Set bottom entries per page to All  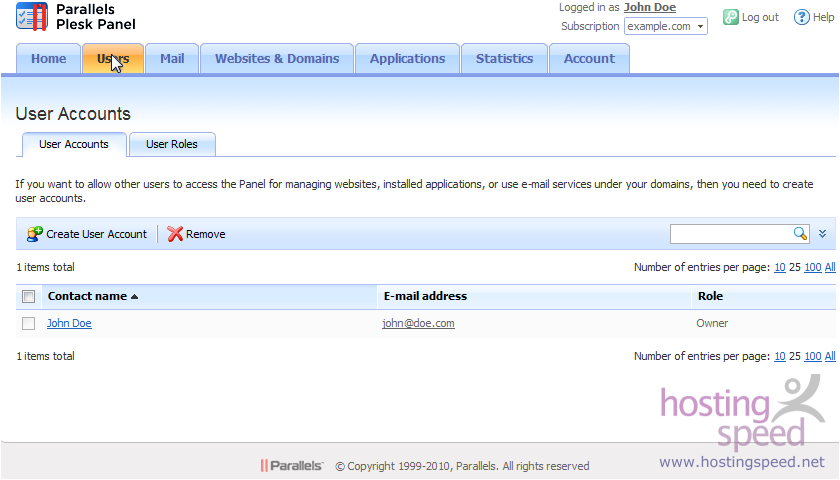tap(830, 356)
